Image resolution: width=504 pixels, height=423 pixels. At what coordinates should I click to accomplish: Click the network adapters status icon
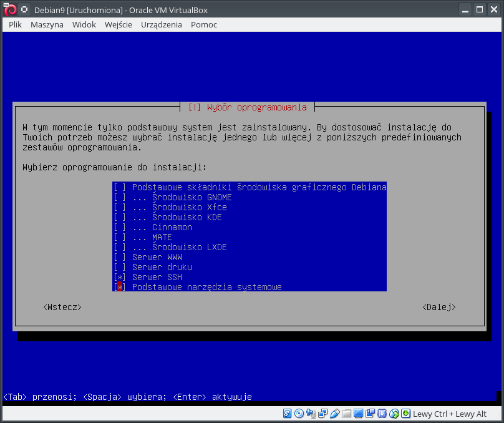(x=323, y=414)
